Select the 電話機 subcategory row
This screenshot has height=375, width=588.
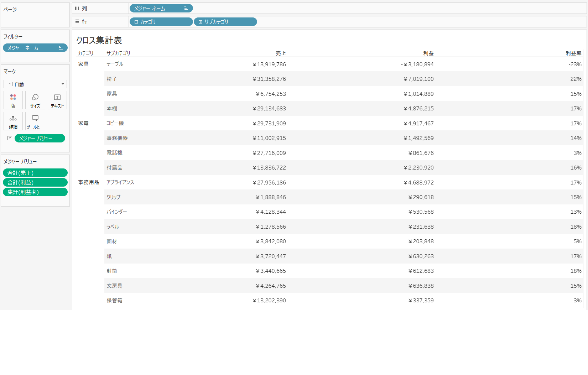[114, 153]
